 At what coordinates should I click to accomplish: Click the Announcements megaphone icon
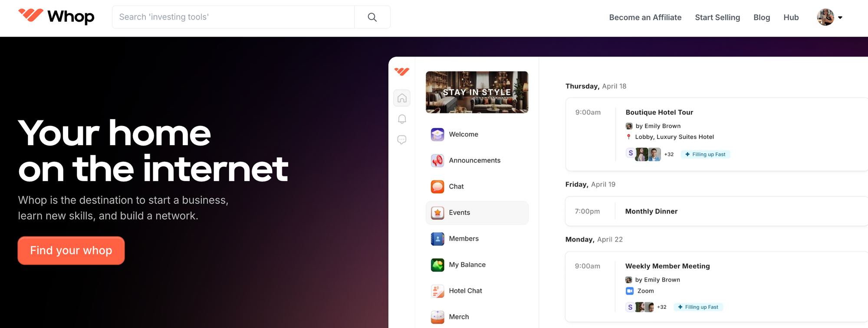click(x=437, y=160)
